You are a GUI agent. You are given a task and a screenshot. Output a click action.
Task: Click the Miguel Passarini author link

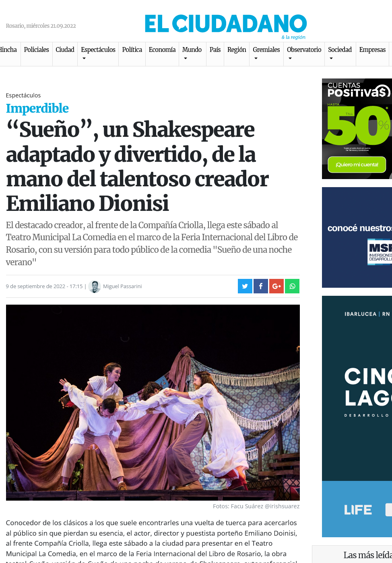click(x=122, y=286)
